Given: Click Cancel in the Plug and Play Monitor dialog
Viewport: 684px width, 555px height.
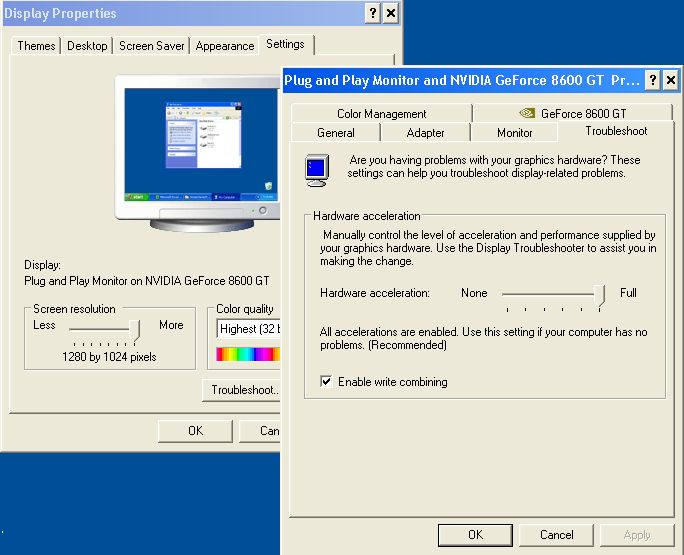Looking at the screenshot, I should [x=556, y=535].
